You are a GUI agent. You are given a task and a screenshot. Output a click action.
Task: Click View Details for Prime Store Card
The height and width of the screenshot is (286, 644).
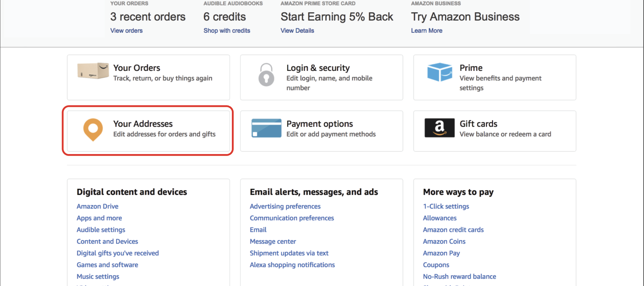[297, 31]
